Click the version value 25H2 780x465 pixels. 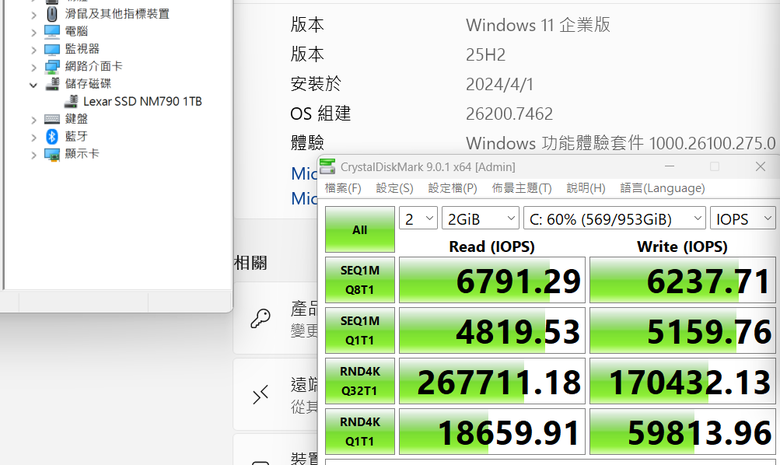pyautogui.click(x=486, y=55)
